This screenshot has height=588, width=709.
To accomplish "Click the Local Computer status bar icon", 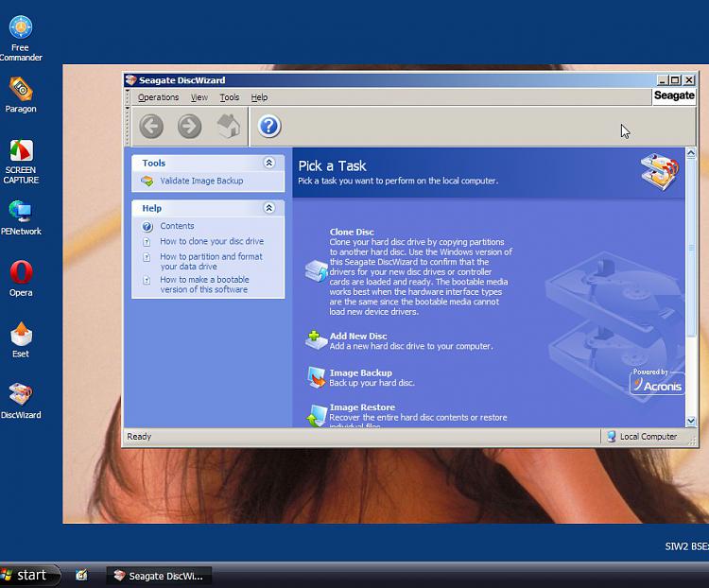I will [612, 437].
